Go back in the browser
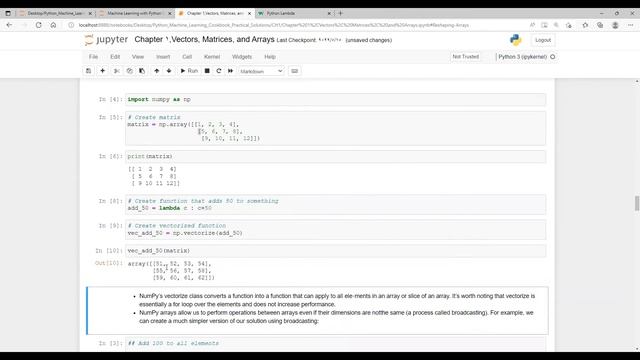Image resolution: width=640 pixels, height=360 pixels. (9, 25)
